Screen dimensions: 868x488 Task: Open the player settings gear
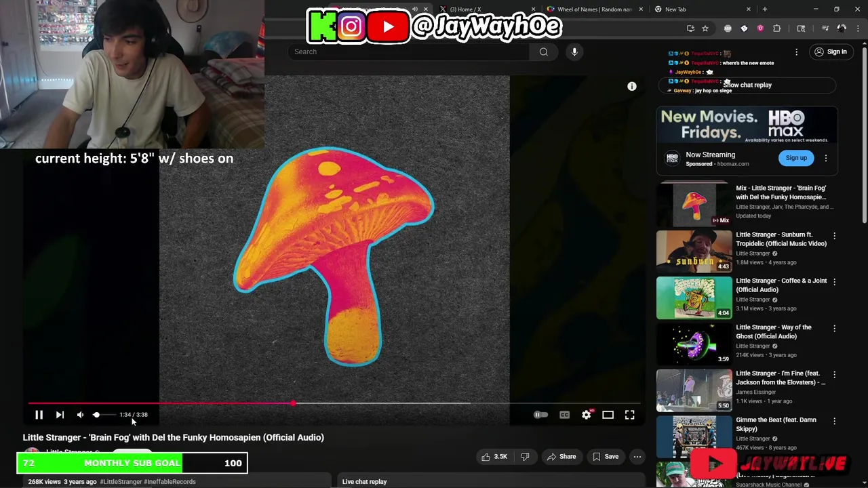[x=586, y=415]
